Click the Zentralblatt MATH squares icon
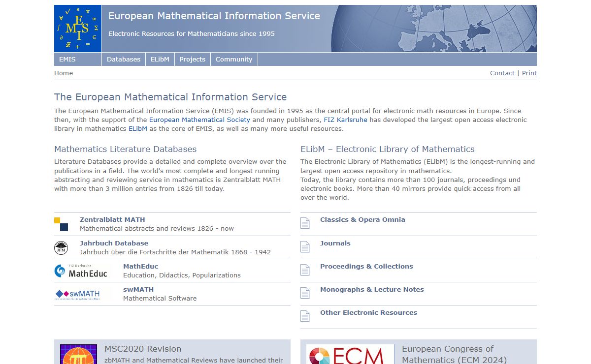Image resolution: width=591 pixels, height=364 pixels. [61, 224]
